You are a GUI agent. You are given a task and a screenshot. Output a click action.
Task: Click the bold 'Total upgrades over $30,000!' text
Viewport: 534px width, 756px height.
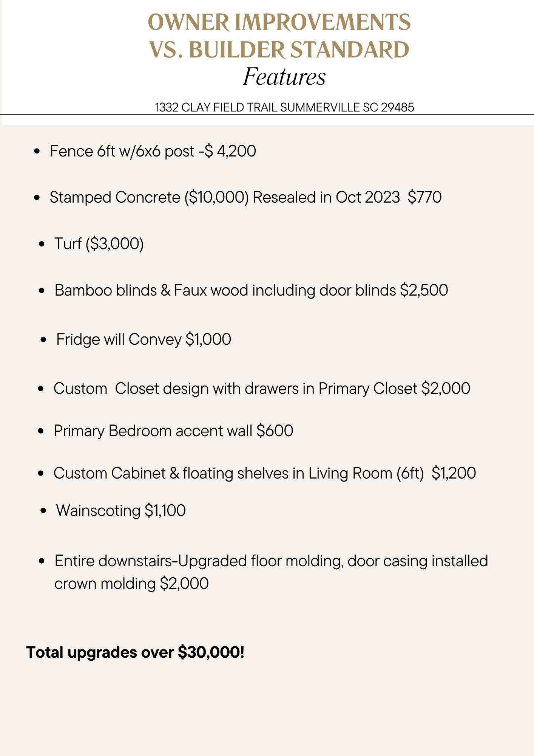[x=135, y=652]
